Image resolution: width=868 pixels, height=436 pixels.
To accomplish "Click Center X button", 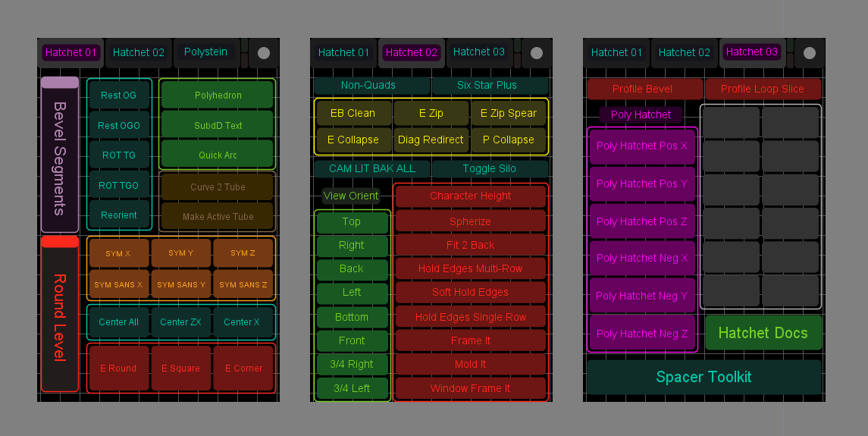I will 243,322.
